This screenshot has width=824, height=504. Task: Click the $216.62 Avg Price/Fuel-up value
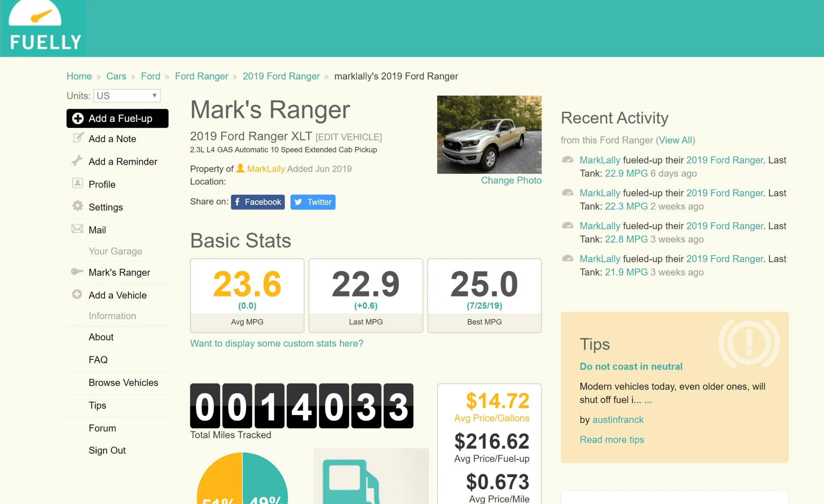[492, 442]
